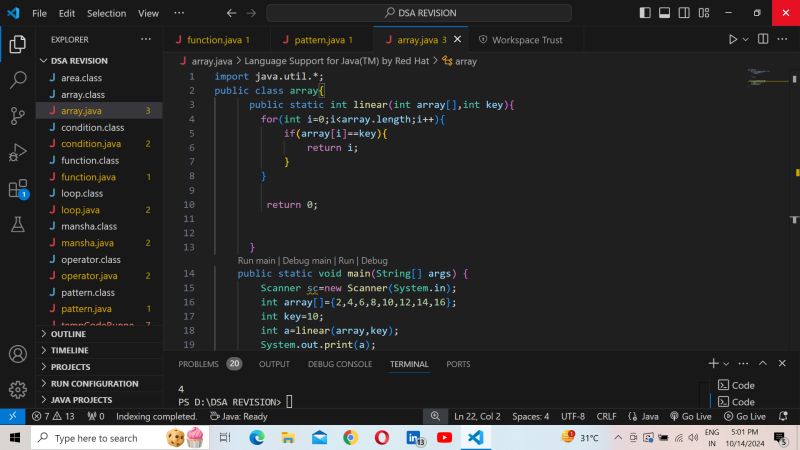The height and width of the screenshot is (450, 800).
Task: Open the Explorer view in activity bar
Action: pyautogui.click(x=17, y=44)
